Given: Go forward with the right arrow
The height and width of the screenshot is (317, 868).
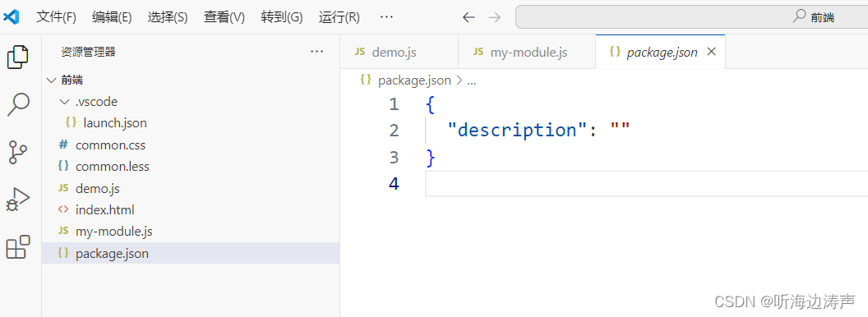Looking at the screenshot, I should coord(494,18).
